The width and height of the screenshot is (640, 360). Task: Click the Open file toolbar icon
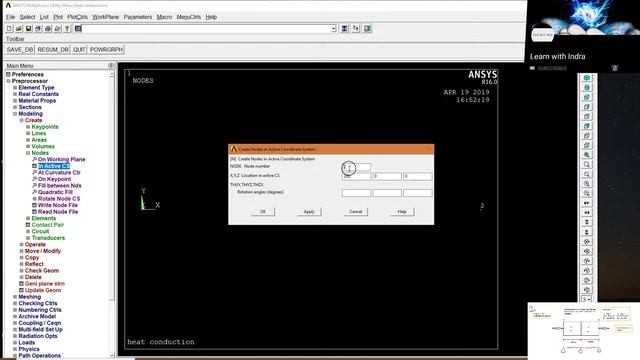click(x=19, y=29)
